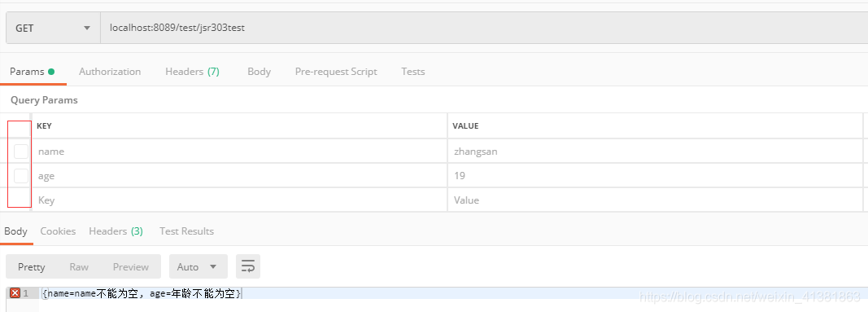The width and height of the screenshot is (868, 312).
Task: Select the Pre-request Script tab
Action: tap(336, 72)
